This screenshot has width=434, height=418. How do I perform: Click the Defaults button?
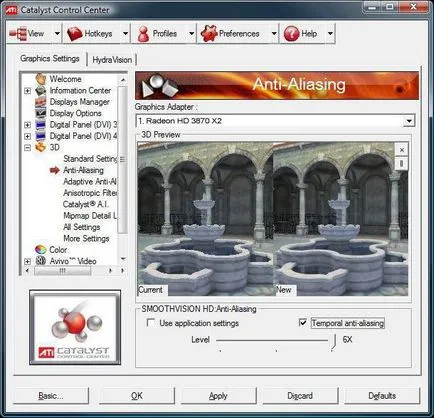coord(382,396)
